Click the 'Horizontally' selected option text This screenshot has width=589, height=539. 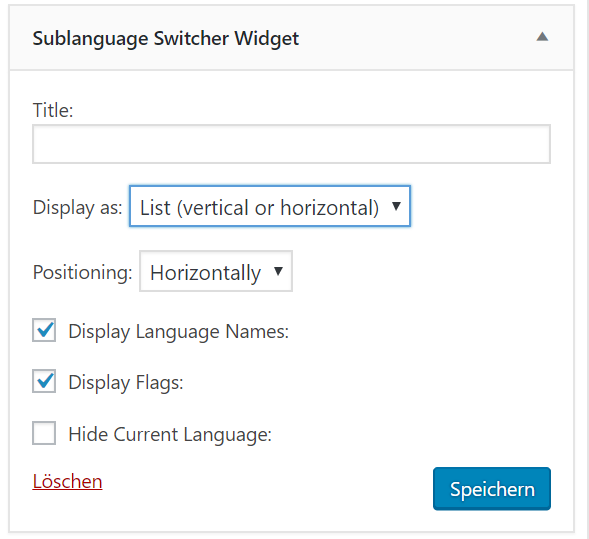click(x=205, y=273)
